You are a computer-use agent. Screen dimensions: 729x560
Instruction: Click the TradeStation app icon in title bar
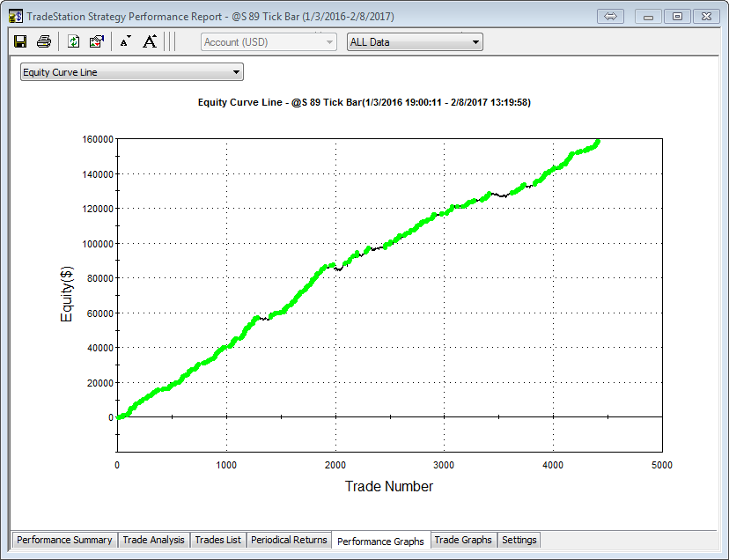pos(15,16)
